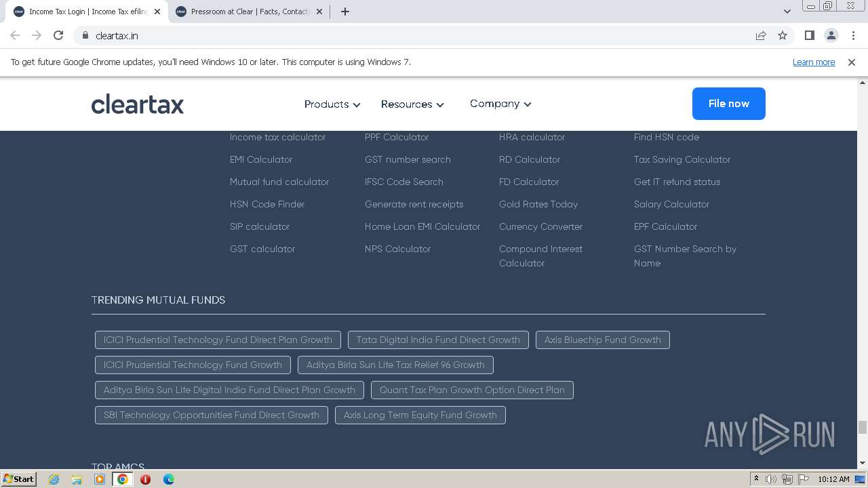
Task: Expand the Resources menu
Action: 412,104
